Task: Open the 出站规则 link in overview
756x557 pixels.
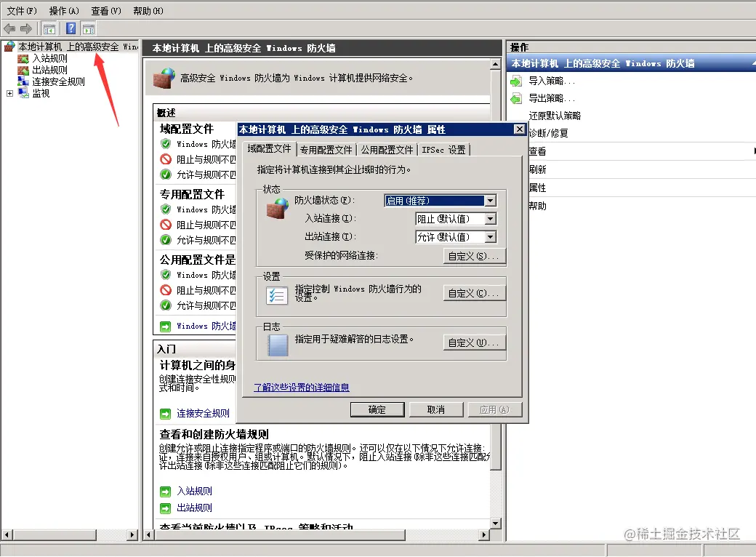Action: [x=194, y=508]
